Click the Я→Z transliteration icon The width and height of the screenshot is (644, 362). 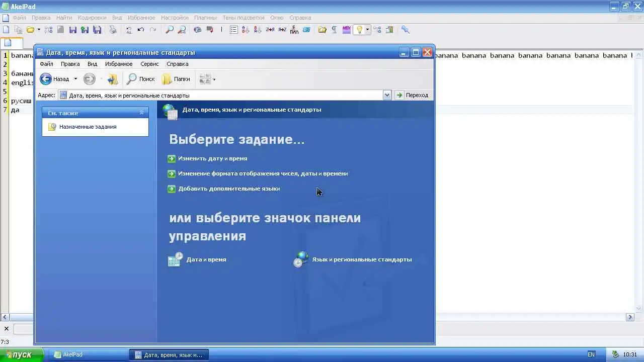coord(282,30)
